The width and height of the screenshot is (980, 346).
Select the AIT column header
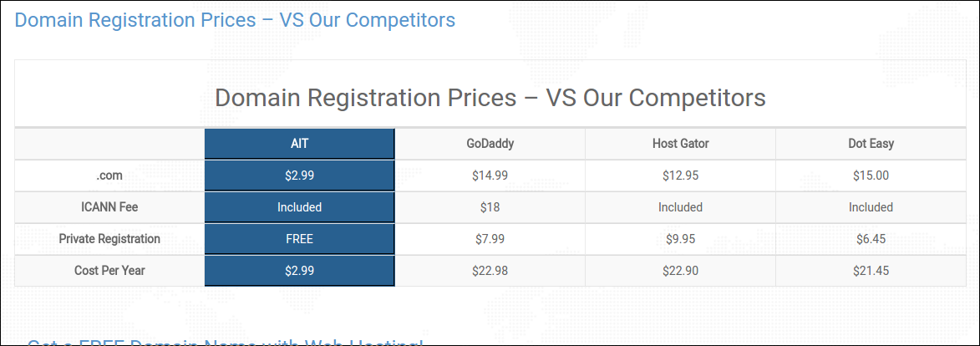pyautogui.click(x=299, y=144)
